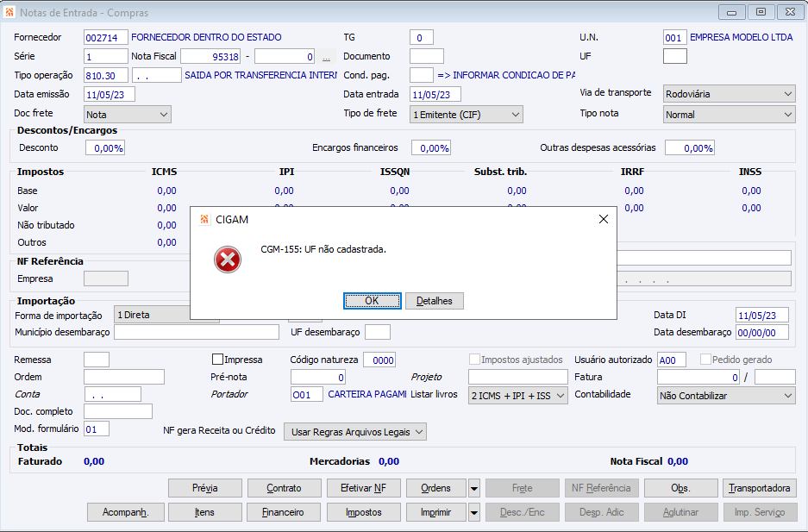Open the Listar livros dropdown
This screenshot has width=808, height=532.
[518, 396]
